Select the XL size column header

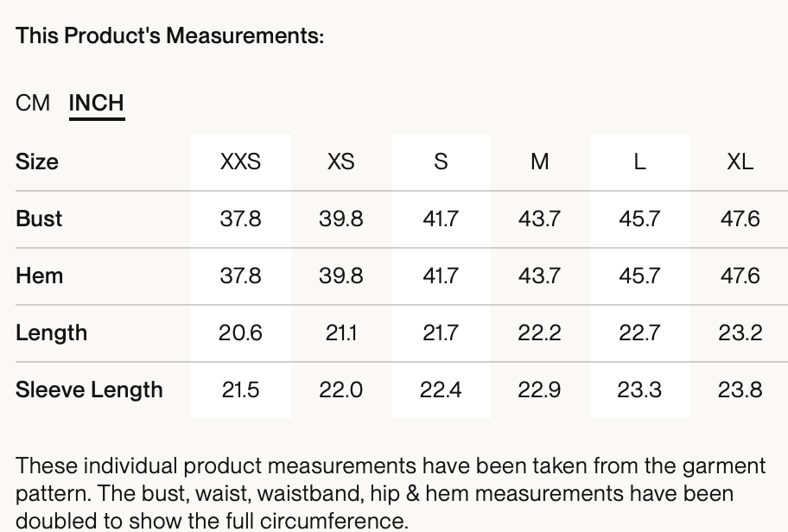click(740, 161)
